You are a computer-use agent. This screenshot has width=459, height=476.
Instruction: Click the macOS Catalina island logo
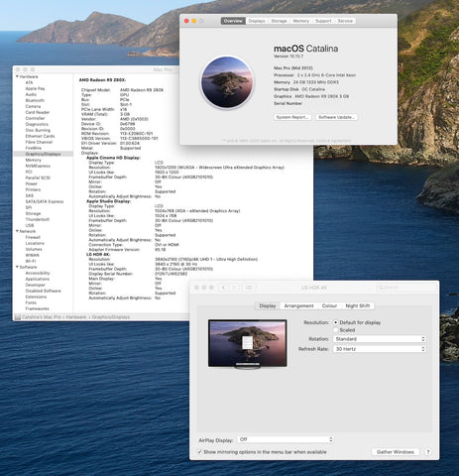pyautogui.click(x=227, y=82)
